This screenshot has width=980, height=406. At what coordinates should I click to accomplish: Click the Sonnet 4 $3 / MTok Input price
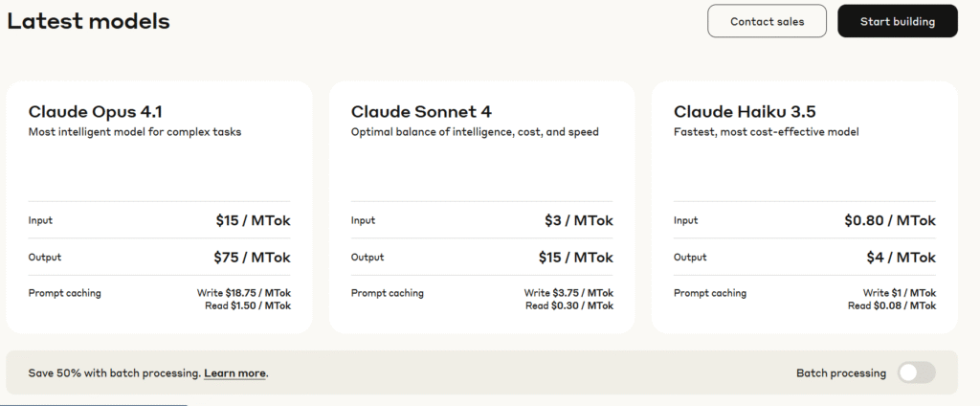(x=579, y=220)
